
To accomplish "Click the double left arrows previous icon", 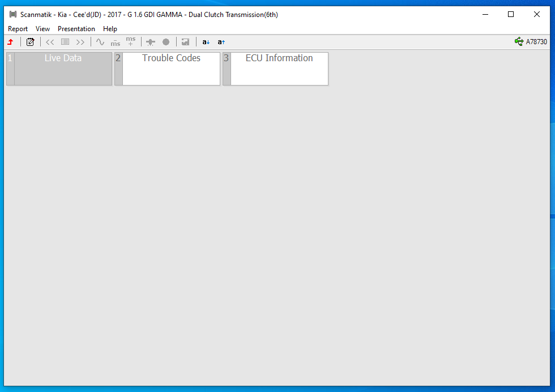I will 50,42.
